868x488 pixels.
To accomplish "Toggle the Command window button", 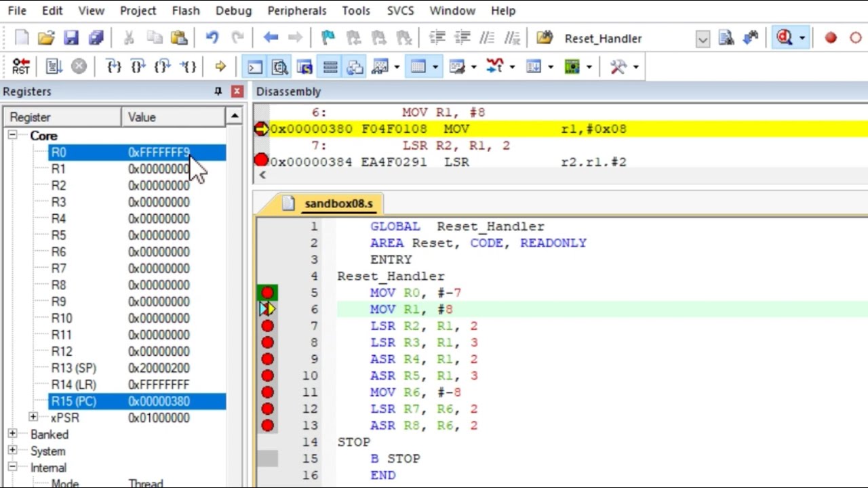I will [255, 66].
